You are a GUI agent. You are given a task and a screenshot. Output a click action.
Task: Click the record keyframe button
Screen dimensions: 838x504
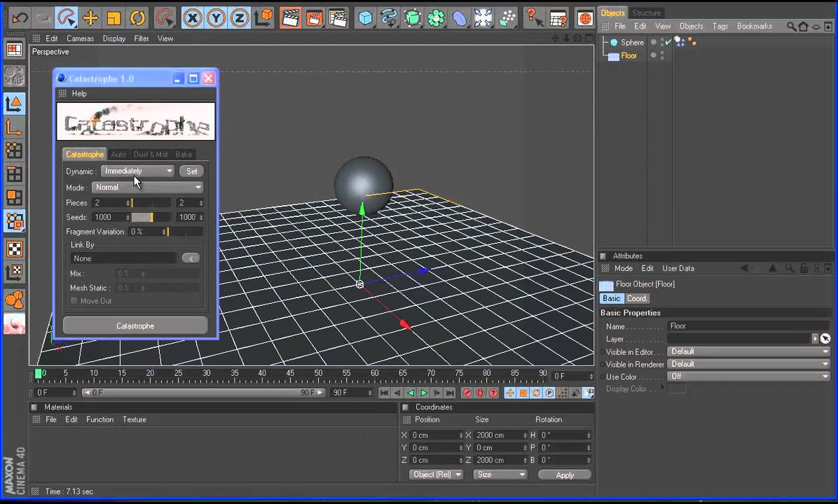pos(467,393)
